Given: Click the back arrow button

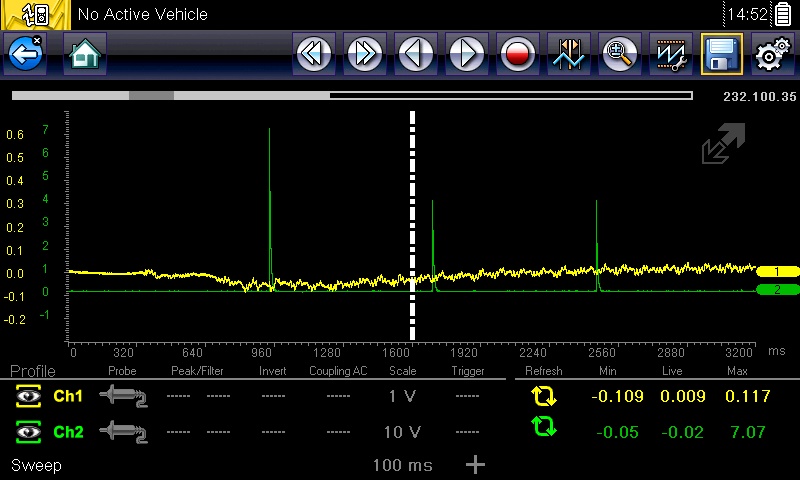Looking at the screenshot, I should click(25, 53).
